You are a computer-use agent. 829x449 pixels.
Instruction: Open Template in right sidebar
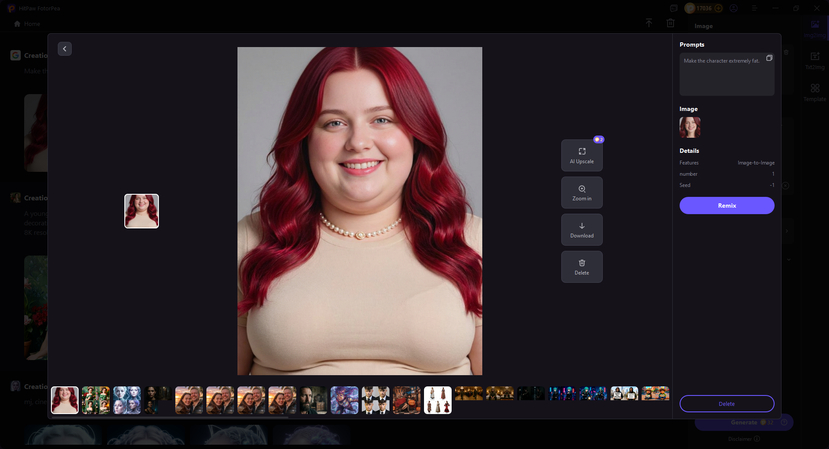coord(814,92)
